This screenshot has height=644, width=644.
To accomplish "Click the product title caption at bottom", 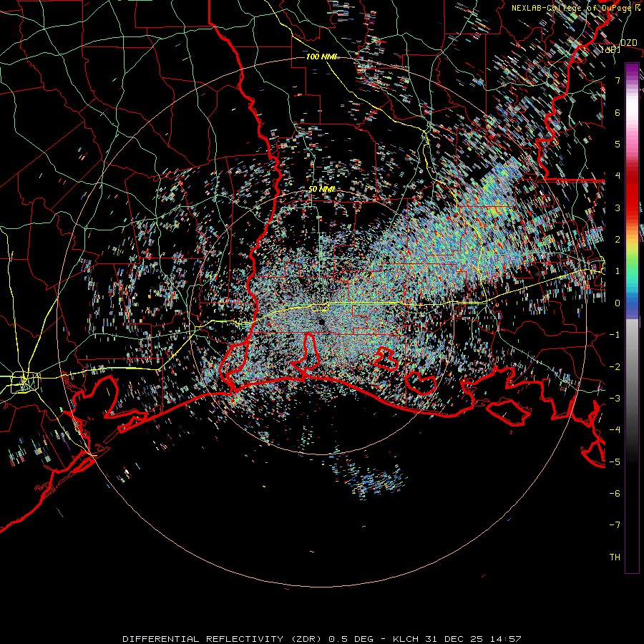I will click(321, 639).
